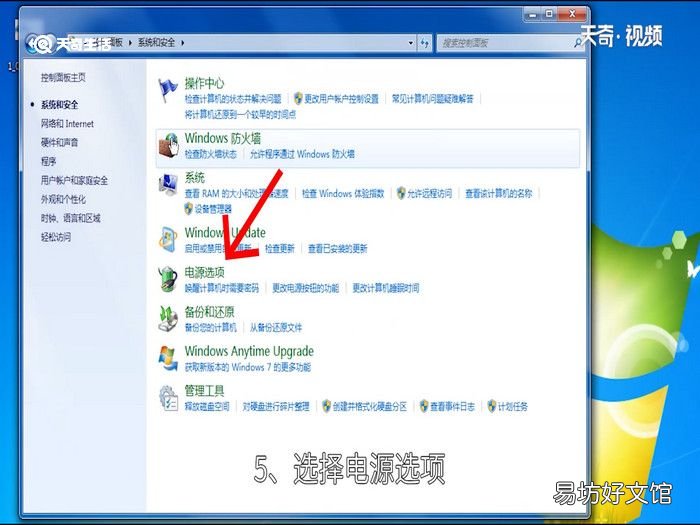Click shield icon beside 查看事件日志
700x525 pixels.
coord(424,406)
